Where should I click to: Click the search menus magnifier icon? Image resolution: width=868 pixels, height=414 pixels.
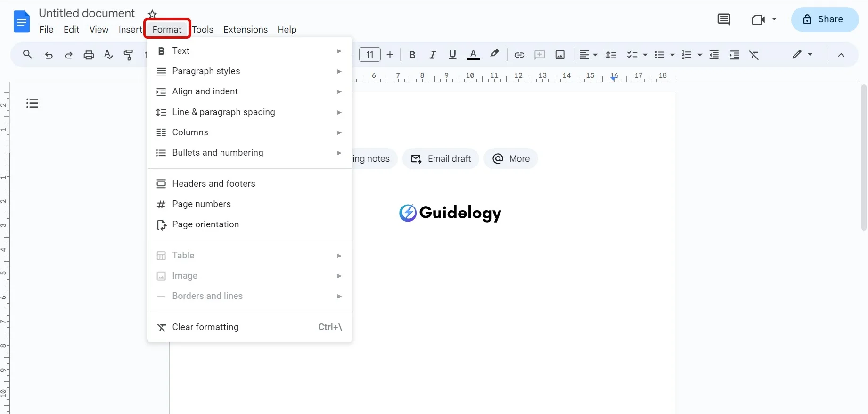click(27, 55)
